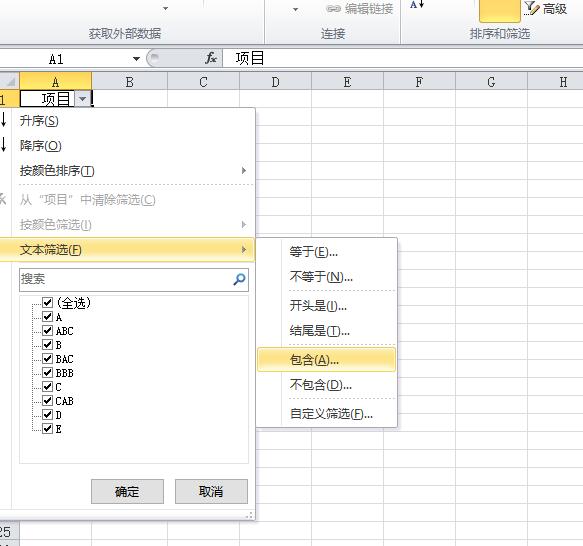Click the sort A-Z icon in ribbon

(x=416, y=4)
